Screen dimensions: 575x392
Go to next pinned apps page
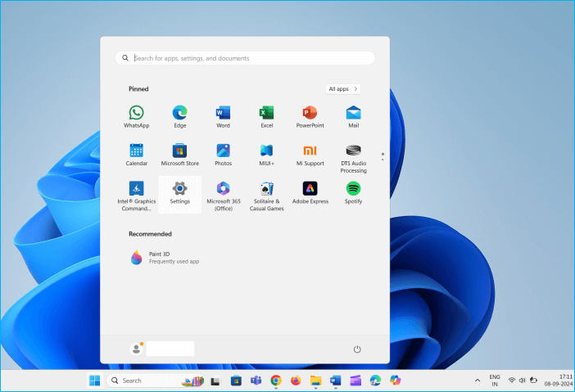point(382,159)
